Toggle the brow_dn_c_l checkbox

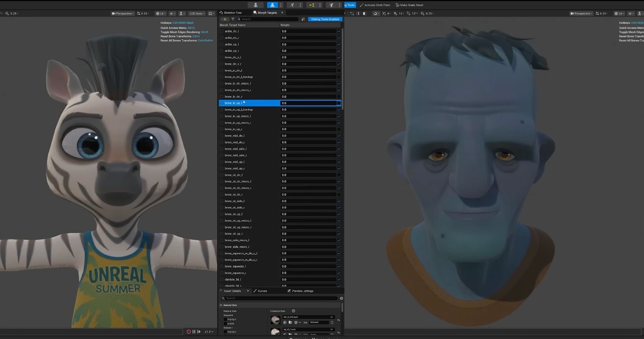click(339, 57)
